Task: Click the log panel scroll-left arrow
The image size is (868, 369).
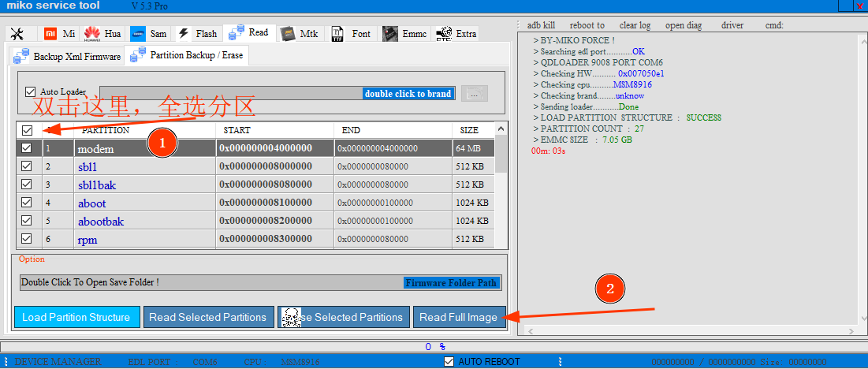Action: tap(531, 331)
